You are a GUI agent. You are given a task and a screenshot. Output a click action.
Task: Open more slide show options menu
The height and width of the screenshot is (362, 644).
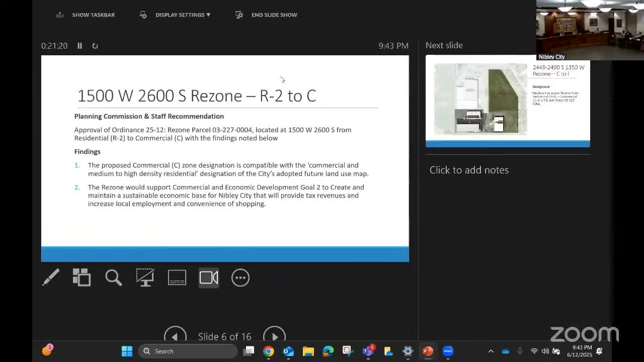coord(240,278)
